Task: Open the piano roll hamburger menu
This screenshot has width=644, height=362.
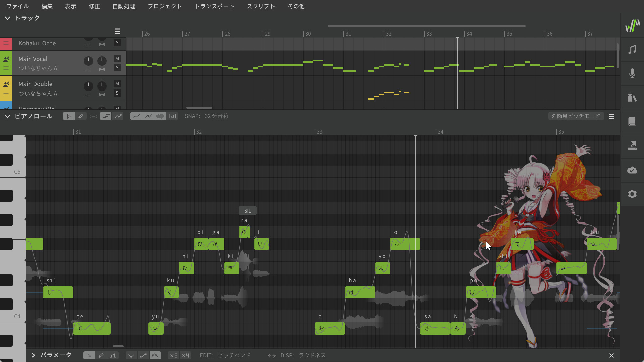Action: 611,116
